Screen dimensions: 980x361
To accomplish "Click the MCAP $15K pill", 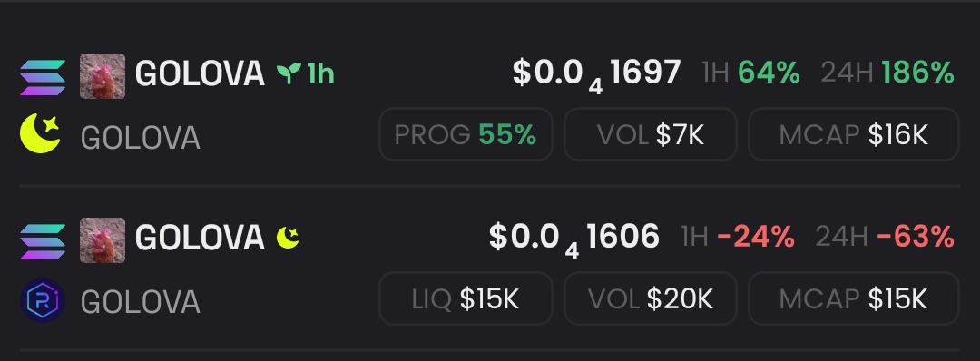I will pyautogui.click(x=854, y=298).
